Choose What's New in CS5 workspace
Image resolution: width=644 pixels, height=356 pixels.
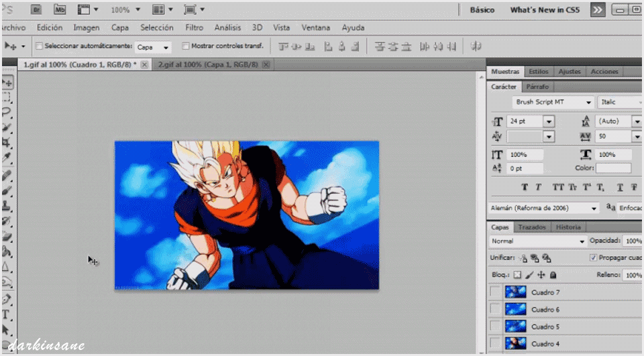point(545,10)
